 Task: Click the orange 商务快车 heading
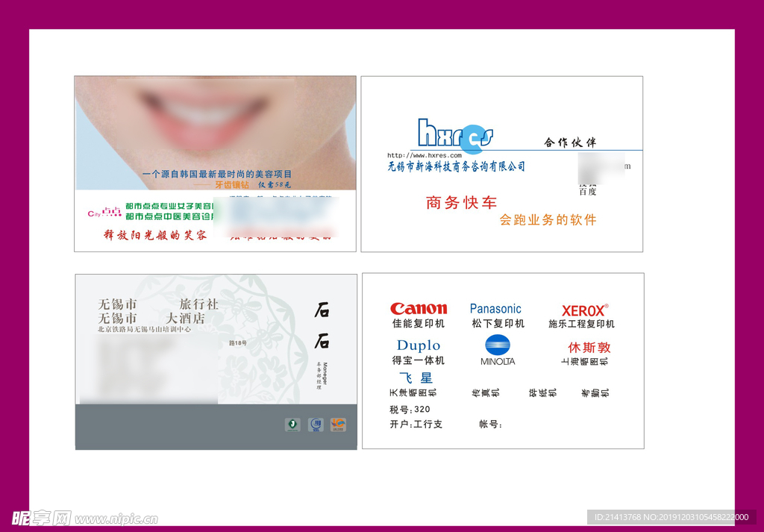(x=461, y=202)
